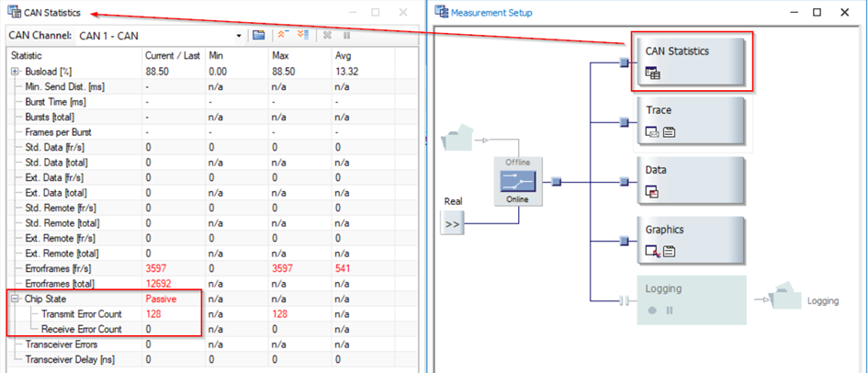This screenshot has height=373, width=868.
Task: Click the Trace block's first window icon
Action: pyautogui.click(x=653, y=132)
